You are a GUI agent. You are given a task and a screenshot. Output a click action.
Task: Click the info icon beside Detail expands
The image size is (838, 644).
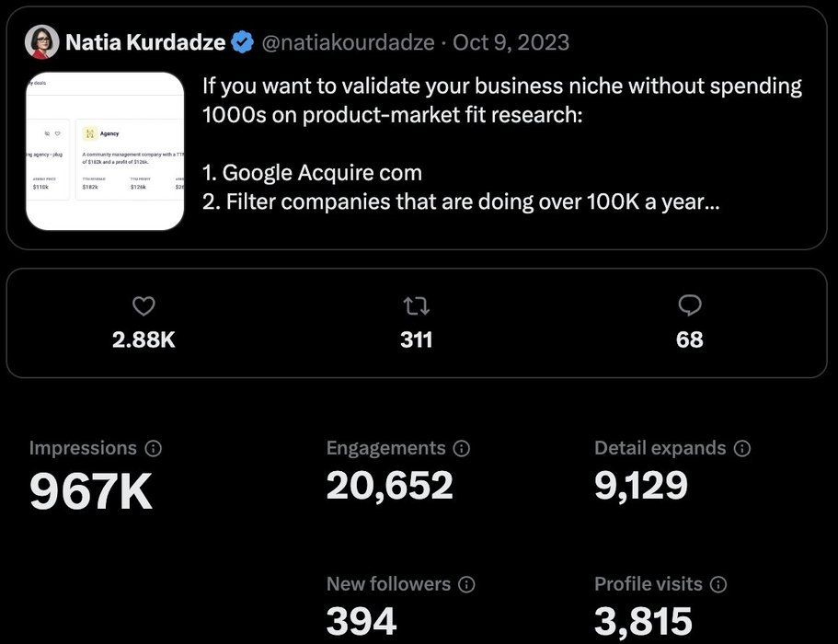click(x=742, y=449)
